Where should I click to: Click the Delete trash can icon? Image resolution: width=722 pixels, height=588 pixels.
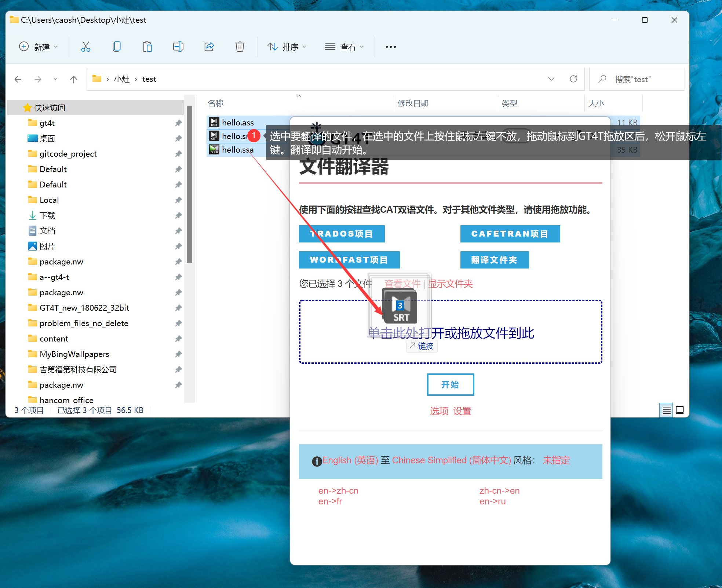240,47
